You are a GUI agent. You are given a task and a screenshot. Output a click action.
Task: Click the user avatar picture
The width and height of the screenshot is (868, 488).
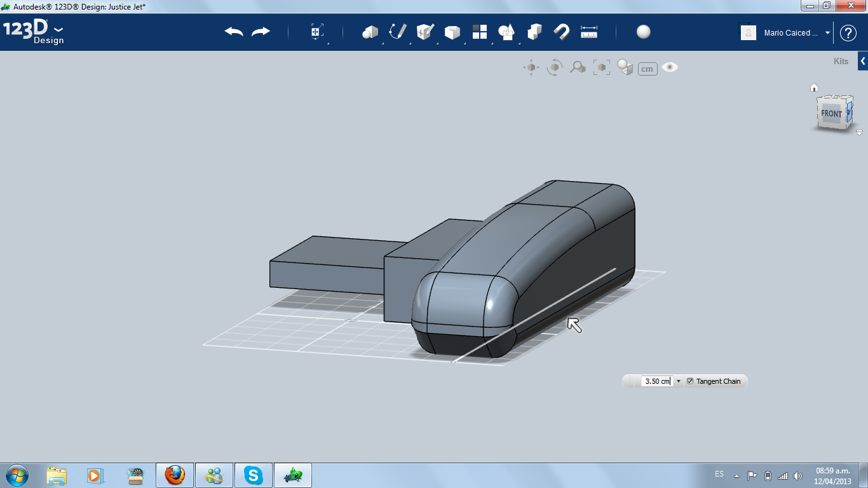coord(749,32)
